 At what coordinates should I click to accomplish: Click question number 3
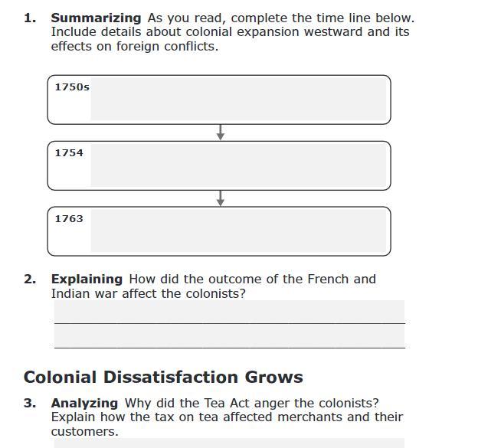(30, 404)
